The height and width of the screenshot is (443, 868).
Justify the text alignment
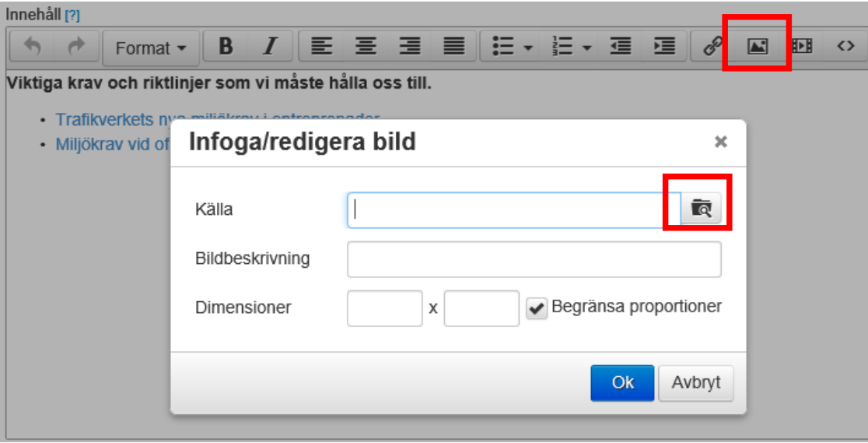453,47
